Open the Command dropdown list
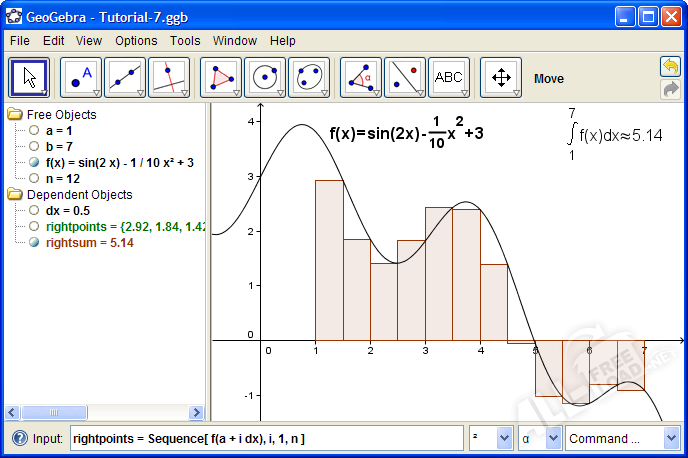Image resolution: width=688 pixels, height=458 pixels. coord(618,438)
